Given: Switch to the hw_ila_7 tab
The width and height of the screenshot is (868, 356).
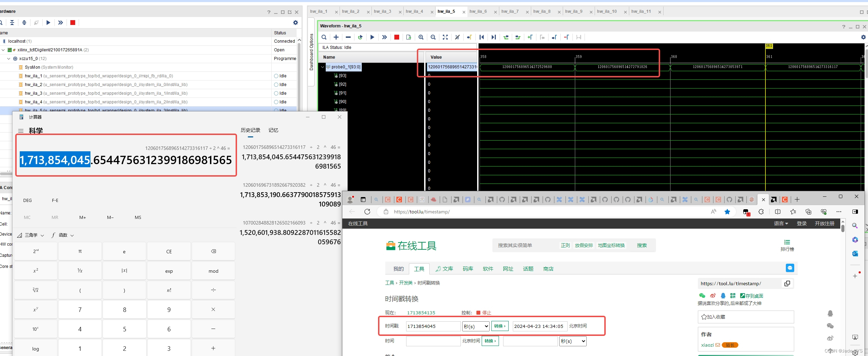Looking at the screenshot, I should click(510, 11).
